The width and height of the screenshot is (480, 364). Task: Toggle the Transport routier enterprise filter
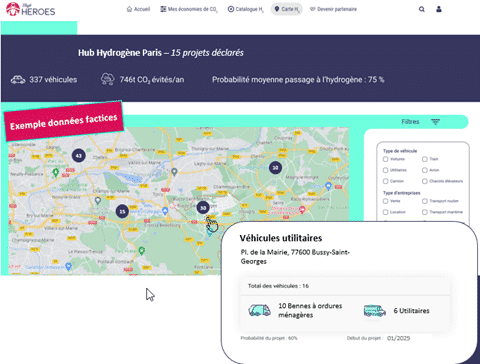click(425, 201)
